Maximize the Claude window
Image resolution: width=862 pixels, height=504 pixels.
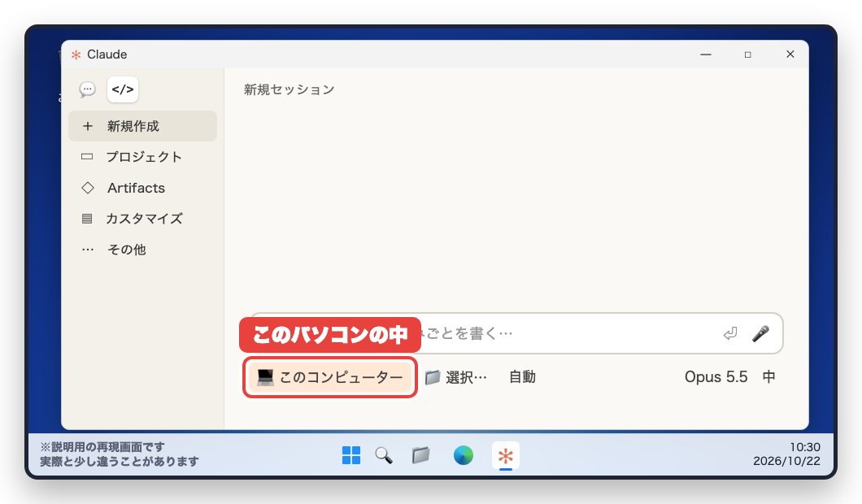click(747, 54)
